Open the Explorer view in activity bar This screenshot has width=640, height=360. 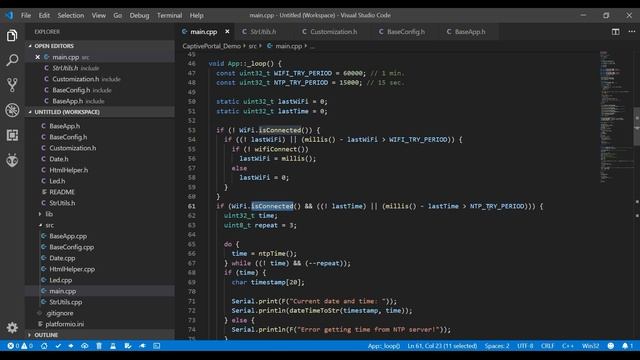click(x=12, y=36)
